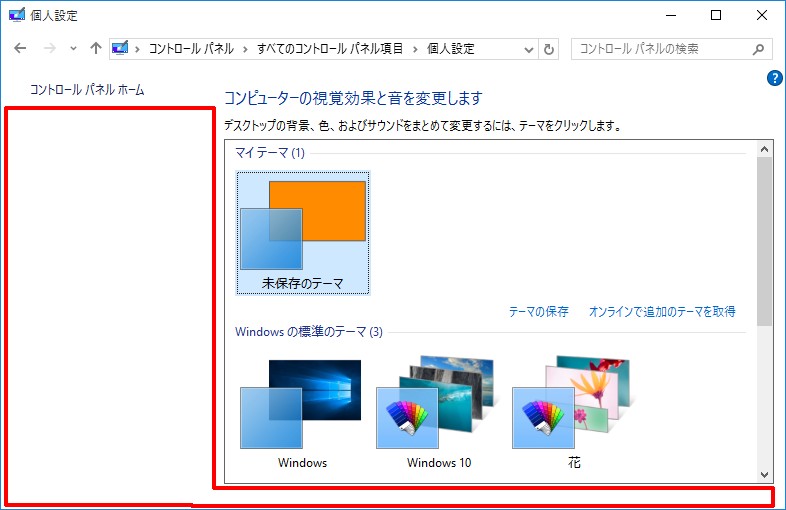Go up one folder level
This screenshot has height=510, width=786.
[96, 48]
